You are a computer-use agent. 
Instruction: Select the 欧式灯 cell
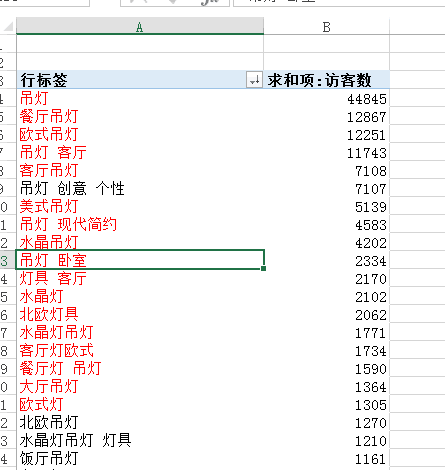(140, 404)
